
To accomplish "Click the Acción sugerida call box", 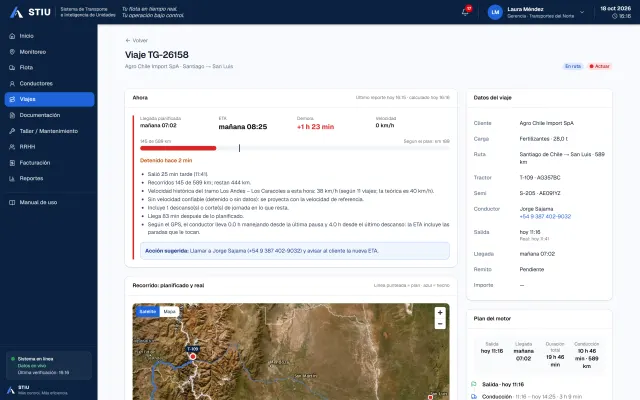I will 295,251.
